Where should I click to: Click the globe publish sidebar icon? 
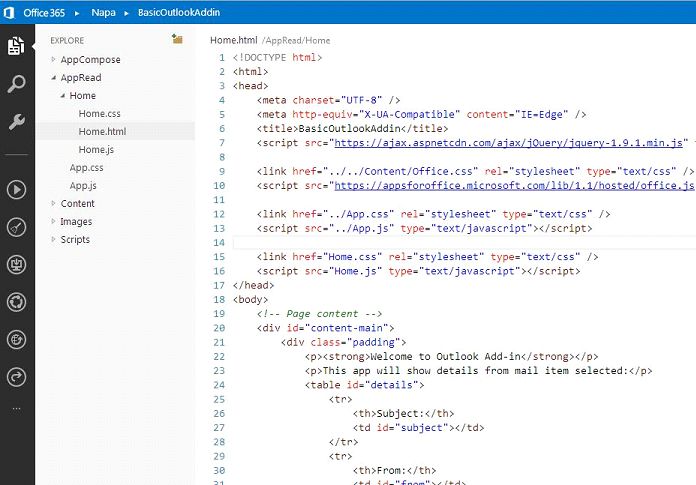coord(16,340)
